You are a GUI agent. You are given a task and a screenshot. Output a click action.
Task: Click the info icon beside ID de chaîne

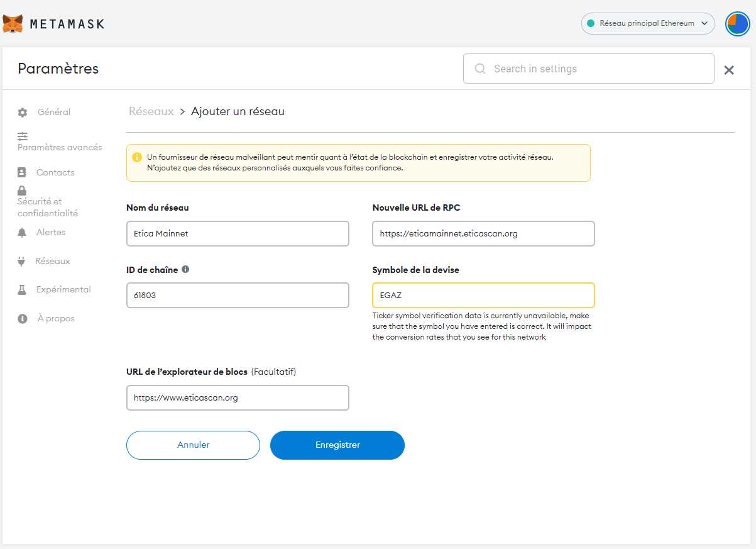coord(185,269)
